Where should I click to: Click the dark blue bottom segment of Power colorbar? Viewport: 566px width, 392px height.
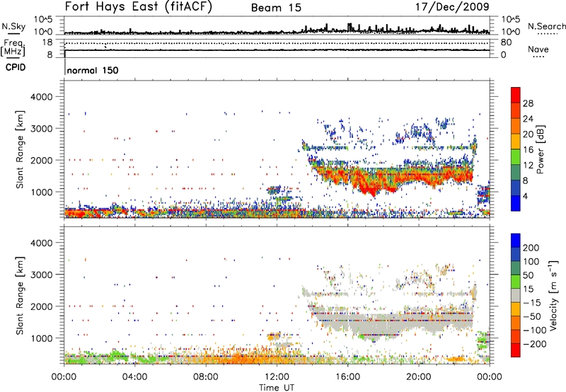pos(516,204)
